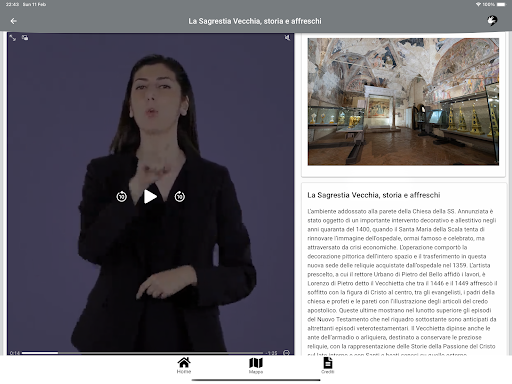Open the globe language icon in header
This screenshot has height=384, width=512.
coord(492,21)
